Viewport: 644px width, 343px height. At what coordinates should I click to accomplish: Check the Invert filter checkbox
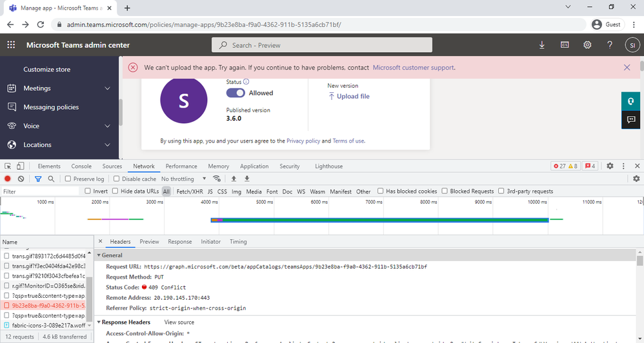pos(88,191)
